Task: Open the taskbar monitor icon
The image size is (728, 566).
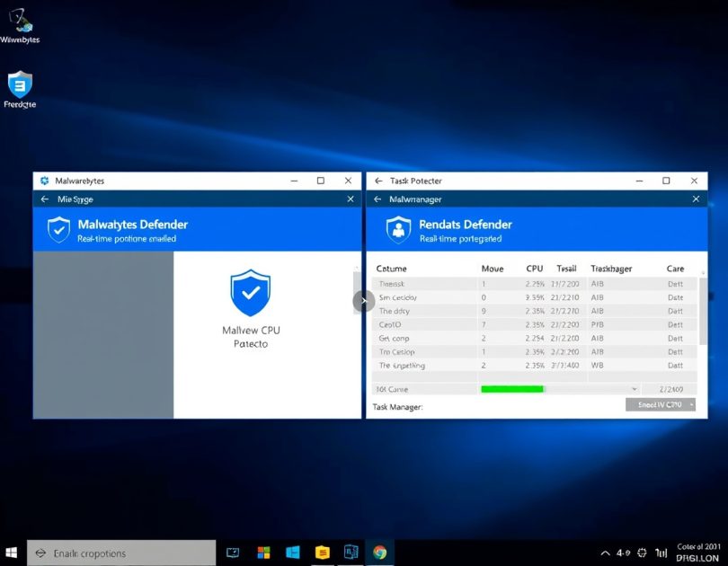Action: 233,553
